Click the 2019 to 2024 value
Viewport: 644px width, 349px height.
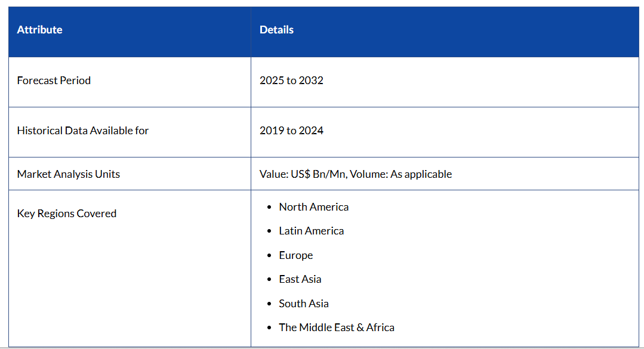tap(291, 131)
